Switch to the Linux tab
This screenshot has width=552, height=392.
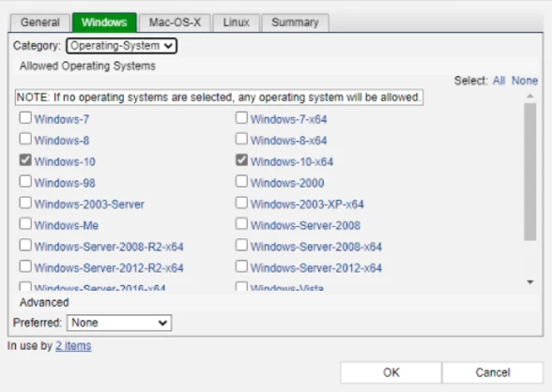click(x=237, y=23)
